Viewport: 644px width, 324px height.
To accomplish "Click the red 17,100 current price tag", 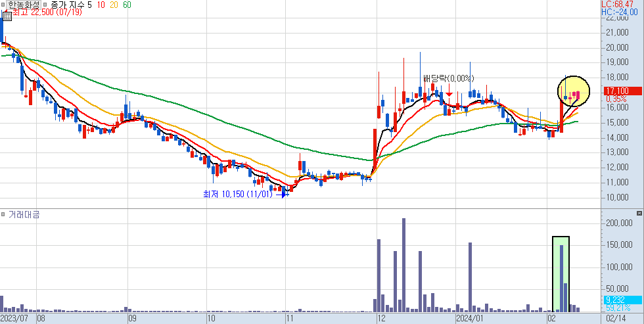I will 622,91.
